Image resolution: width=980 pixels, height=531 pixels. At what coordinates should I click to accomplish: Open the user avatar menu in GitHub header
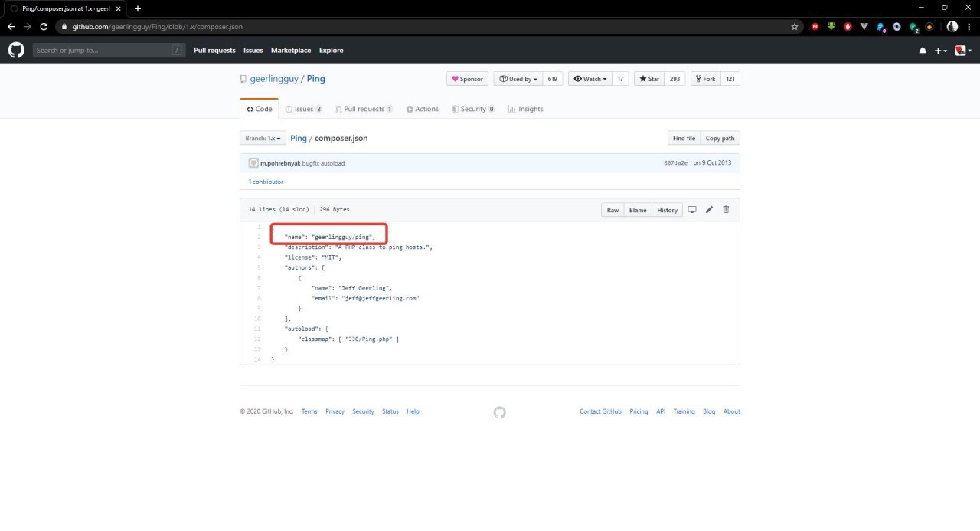(x=963, y=51)
